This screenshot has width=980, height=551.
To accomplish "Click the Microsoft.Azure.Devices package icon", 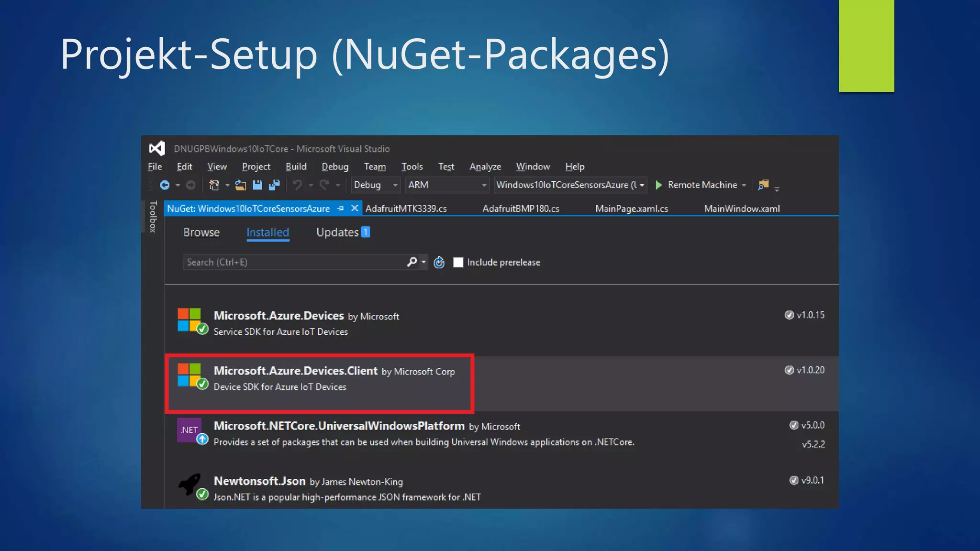I will [x=192, y=321].
